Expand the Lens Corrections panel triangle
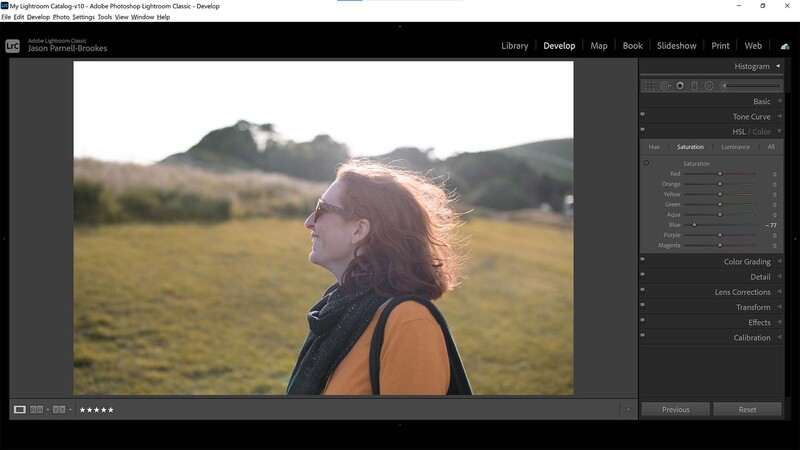 tap(779, 292)
